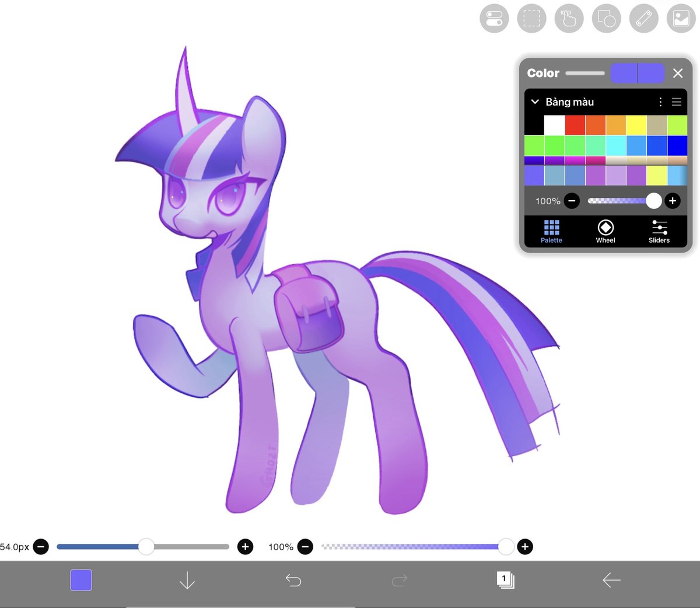Screen dimensions: 700x608
Task: Click the 100% value in the Color panel
Action: [548, 201]
